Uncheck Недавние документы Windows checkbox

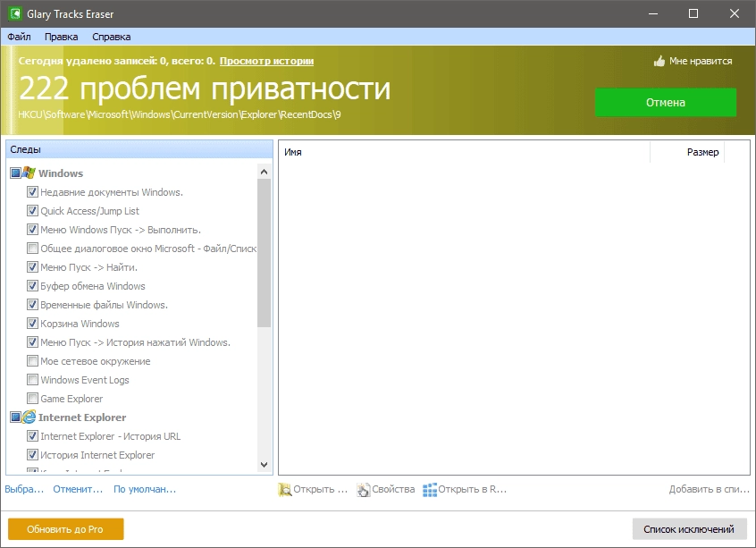coord(32,192)
